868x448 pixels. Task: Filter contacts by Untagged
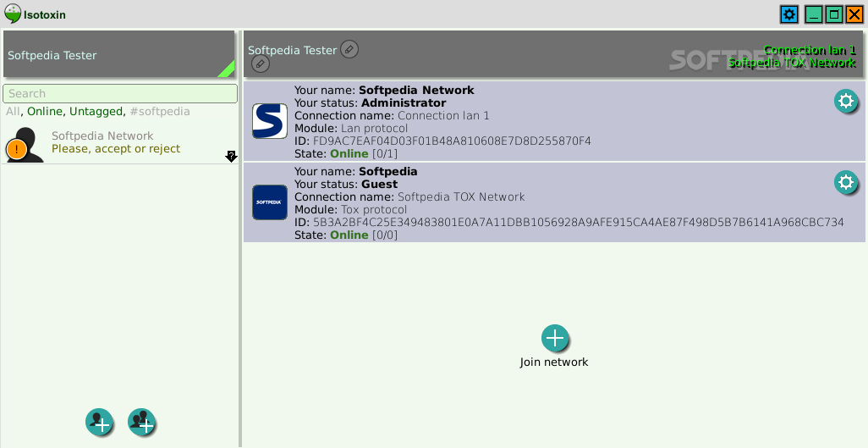(96, 112)
